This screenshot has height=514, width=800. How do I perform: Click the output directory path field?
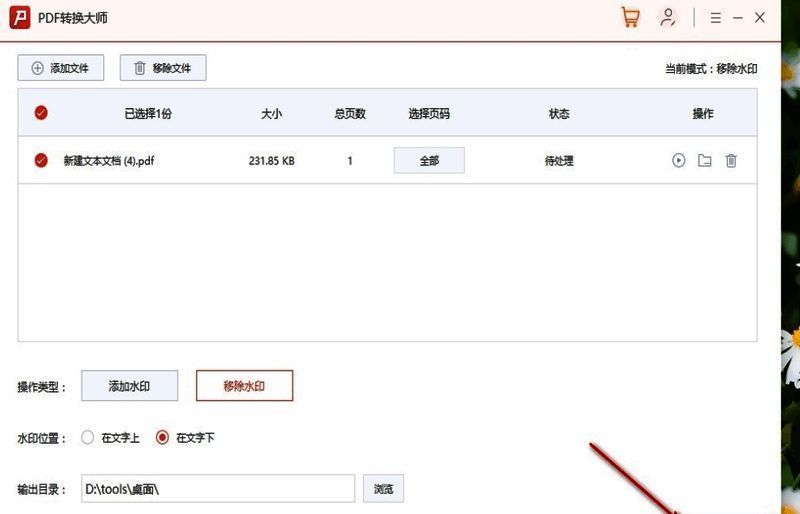click(x=218, y=489)
